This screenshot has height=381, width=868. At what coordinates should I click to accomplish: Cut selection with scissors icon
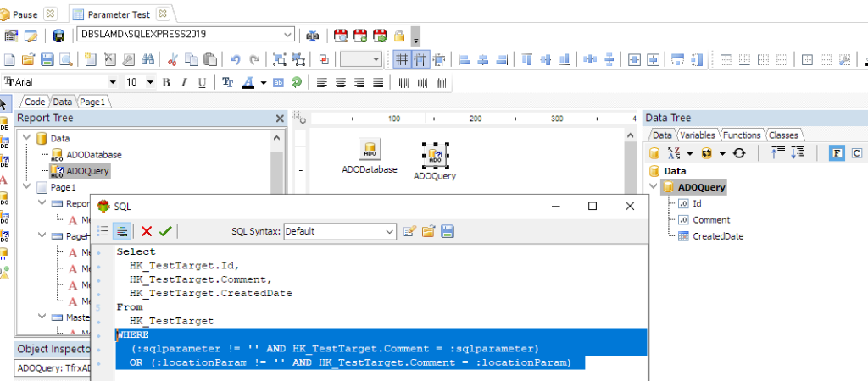(x=172, y=59)
